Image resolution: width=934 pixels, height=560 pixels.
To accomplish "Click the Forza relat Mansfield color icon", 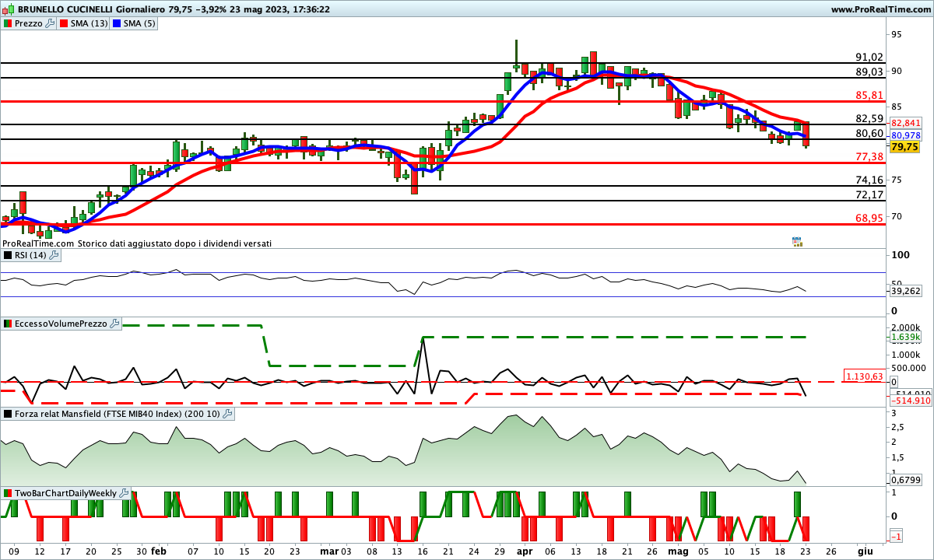I will (8, 414).
